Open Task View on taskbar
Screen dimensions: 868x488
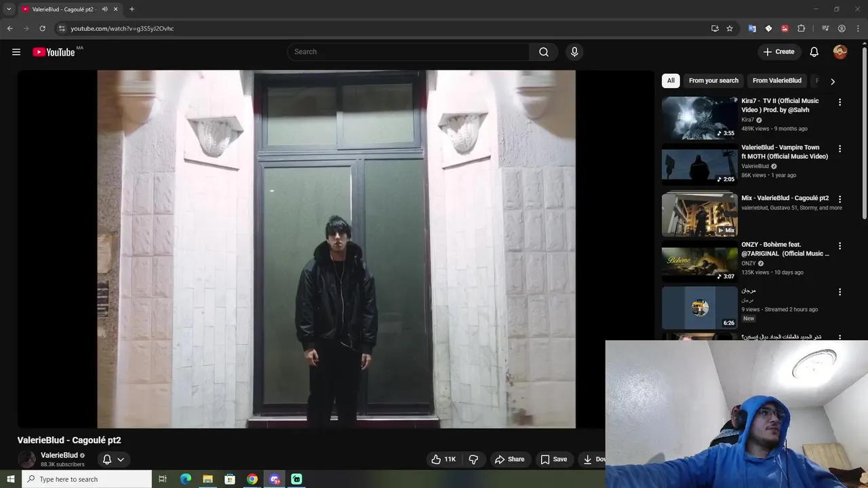click(163, 479)
